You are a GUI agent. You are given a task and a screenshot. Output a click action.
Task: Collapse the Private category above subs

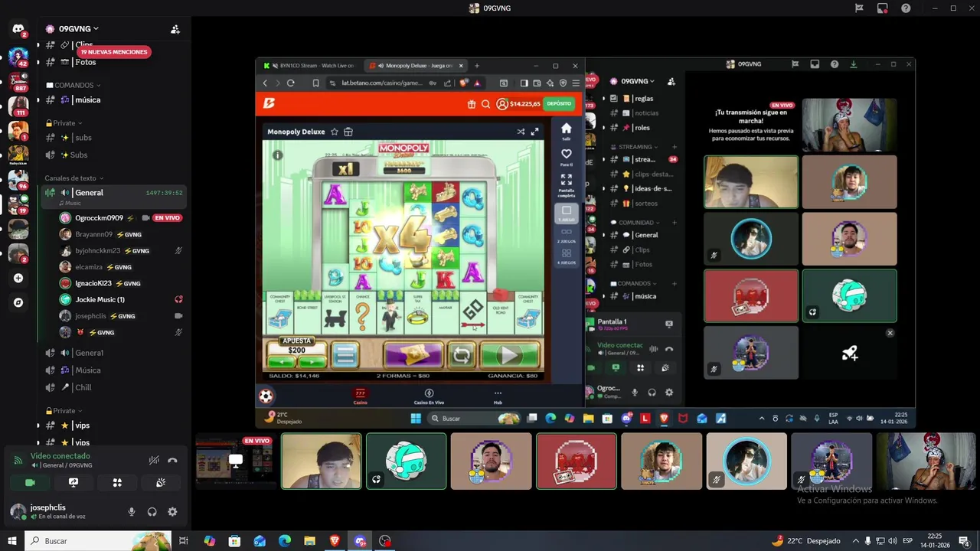point(64,122)
